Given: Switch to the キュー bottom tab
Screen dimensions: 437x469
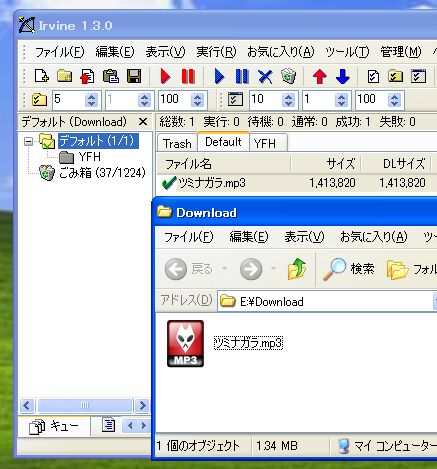Looking at the screenshot, I should (54, 426).
